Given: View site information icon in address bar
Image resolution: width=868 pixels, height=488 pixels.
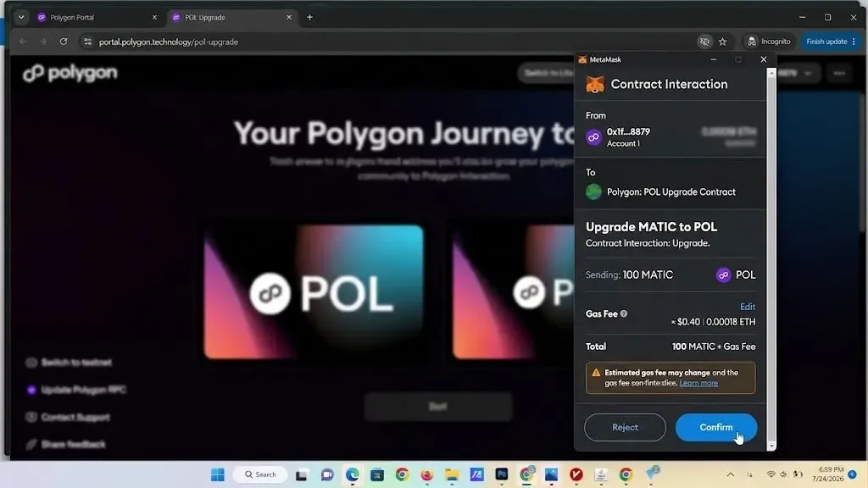Looking at the screenshot, I should 87,42.
